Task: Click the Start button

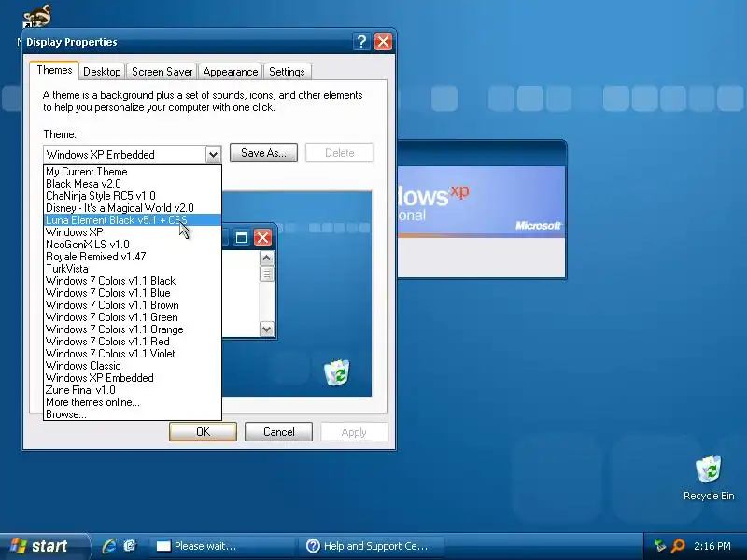Action: (44, 546)
